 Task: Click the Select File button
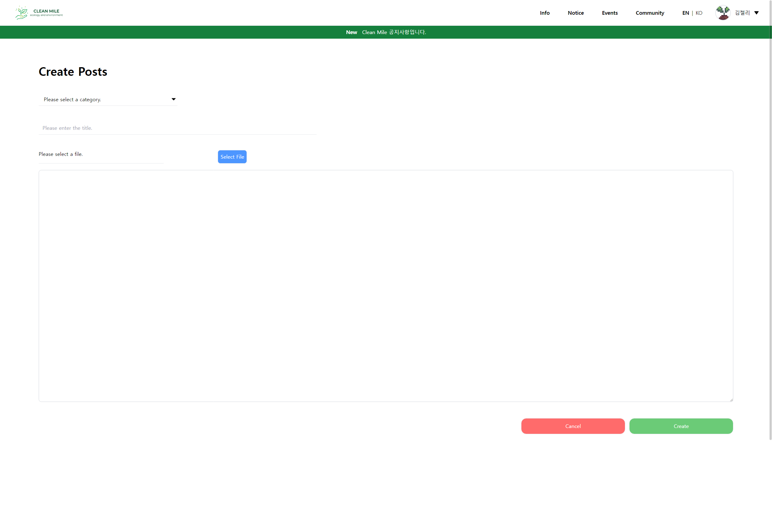232,156
